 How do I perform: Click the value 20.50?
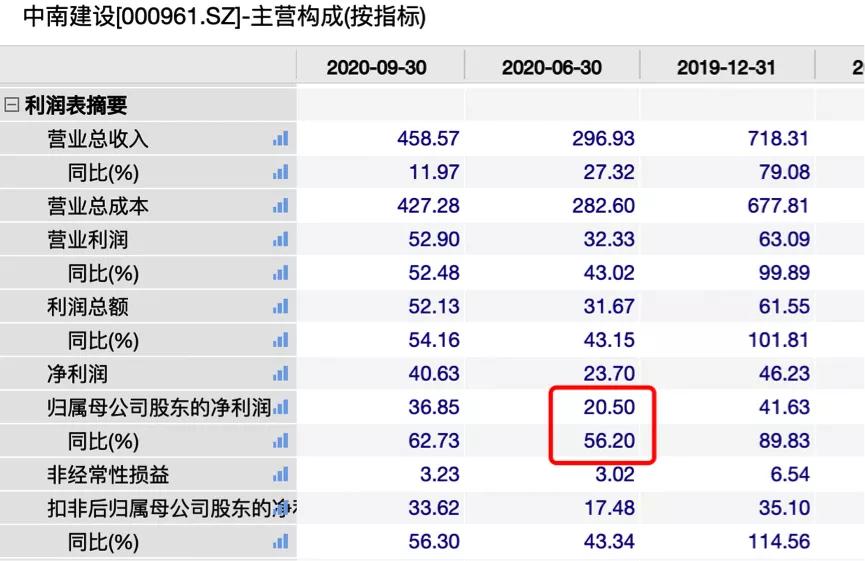[x=609, y=407]
